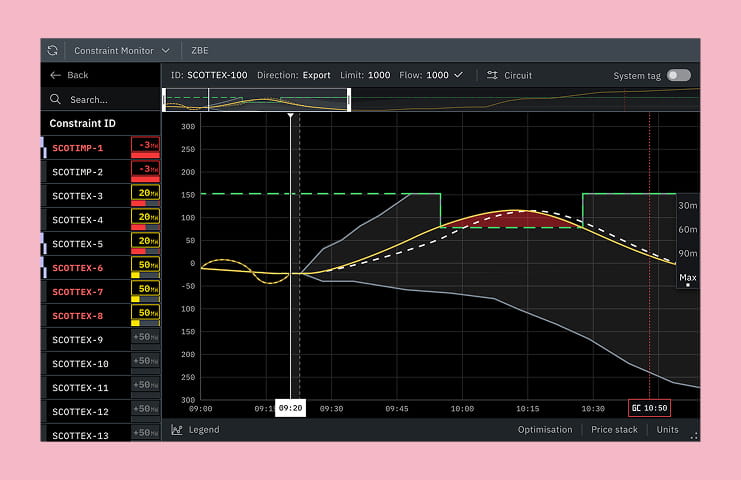Open the Price stack tab
This screenshot has height=480, width=741.
[x=614, y=430]
